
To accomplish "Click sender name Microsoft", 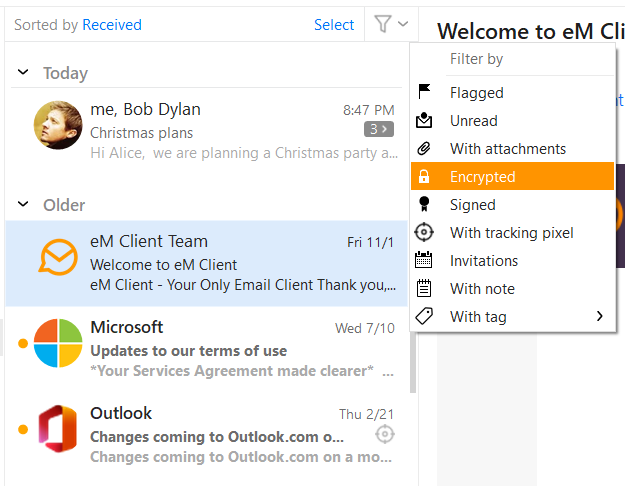I will click(127, 327).
